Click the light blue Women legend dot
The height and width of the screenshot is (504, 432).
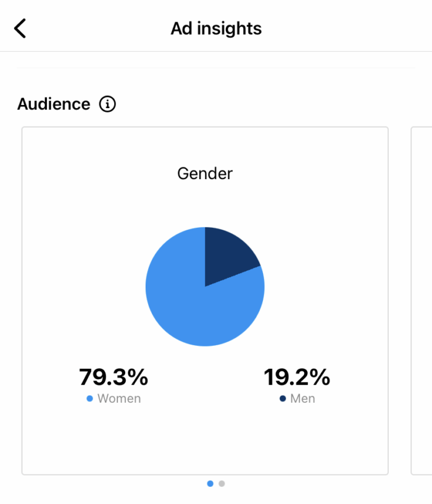pyautogui.click(x=89, y=398)
